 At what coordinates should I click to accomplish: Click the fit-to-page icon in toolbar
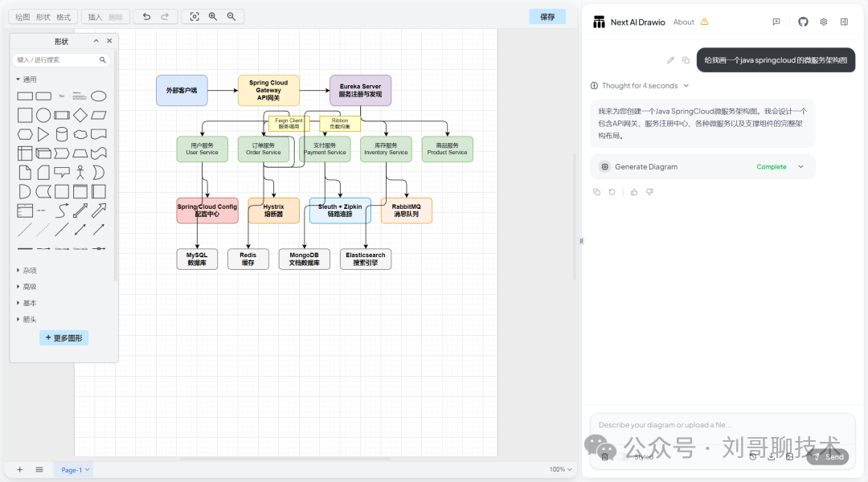[x=194, y=17]
